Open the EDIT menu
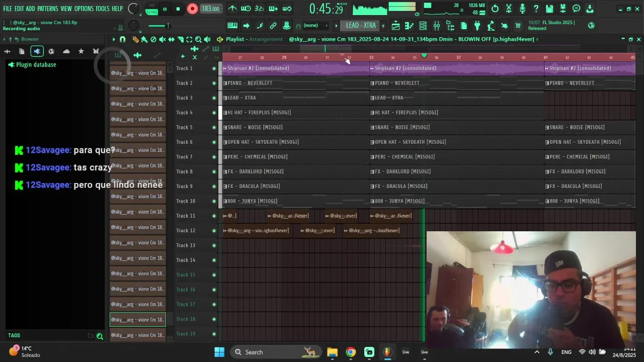 tap(19, 9)
